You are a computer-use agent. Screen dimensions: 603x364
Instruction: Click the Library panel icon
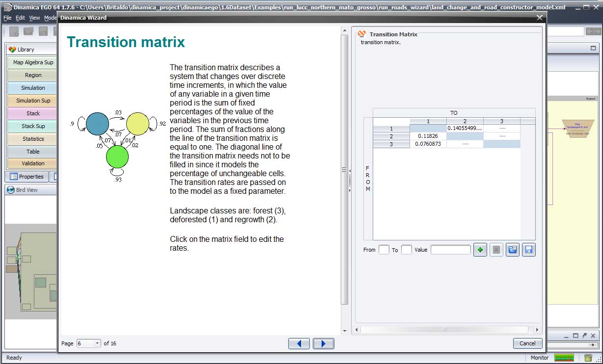pyautogui.click(x=12, y=50)
